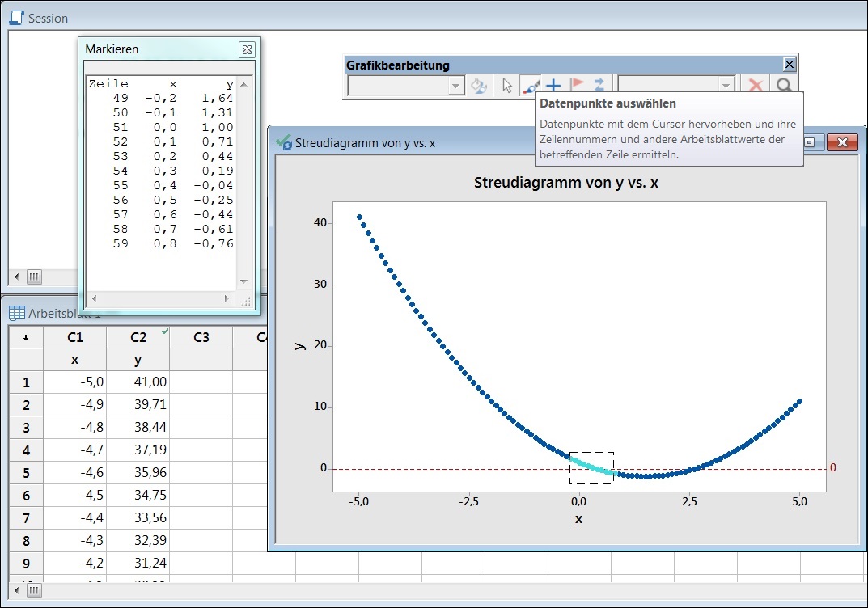Select column header C3
This screenshot has width=868, height=608.
point(201,337)
